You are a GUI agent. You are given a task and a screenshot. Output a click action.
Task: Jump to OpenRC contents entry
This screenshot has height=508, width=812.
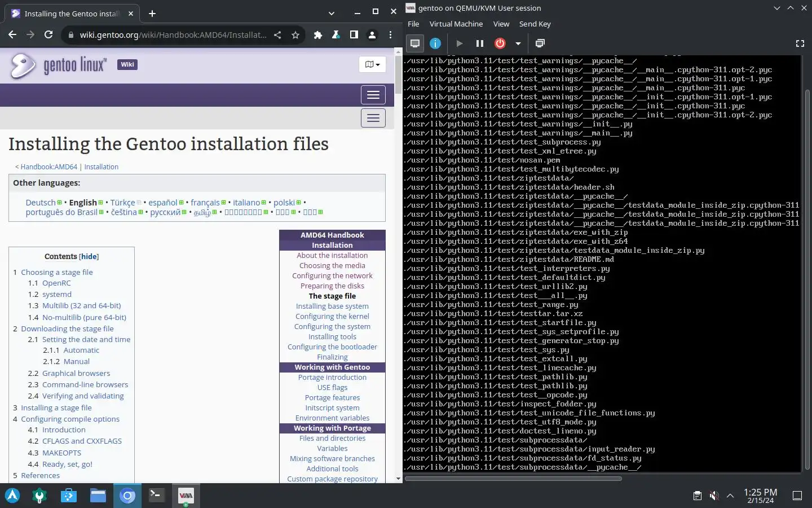pyautogui.click(x=56, y=283)
